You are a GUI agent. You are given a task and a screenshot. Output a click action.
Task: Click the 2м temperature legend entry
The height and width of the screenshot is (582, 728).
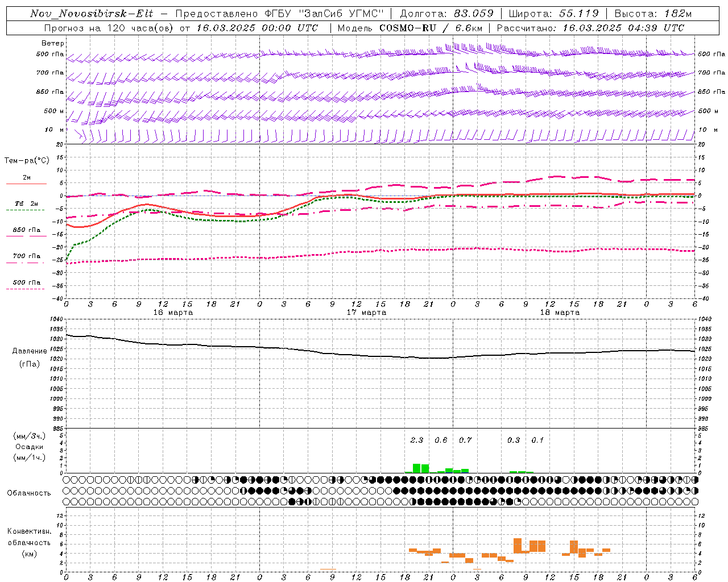pyautogui.click(x=27, y=177)
